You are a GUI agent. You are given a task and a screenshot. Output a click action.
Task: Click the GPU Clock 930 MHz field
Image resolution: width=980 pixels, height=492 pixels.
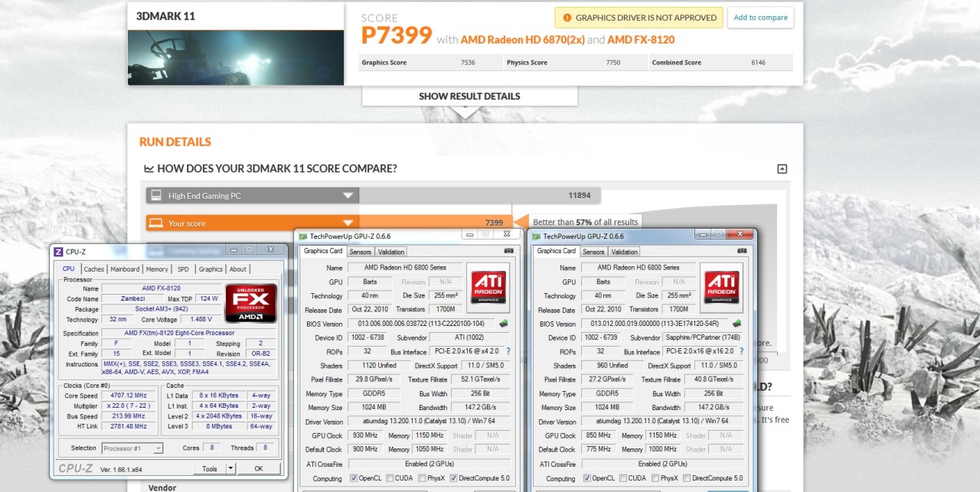pyautogui.click(x=365, y=435)
